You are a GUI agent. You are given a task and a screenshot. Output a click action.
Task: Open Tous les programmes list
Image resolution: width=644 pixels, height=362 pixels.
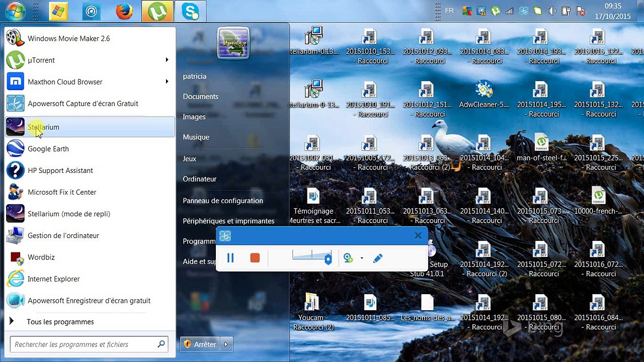[x=60, y=322]
